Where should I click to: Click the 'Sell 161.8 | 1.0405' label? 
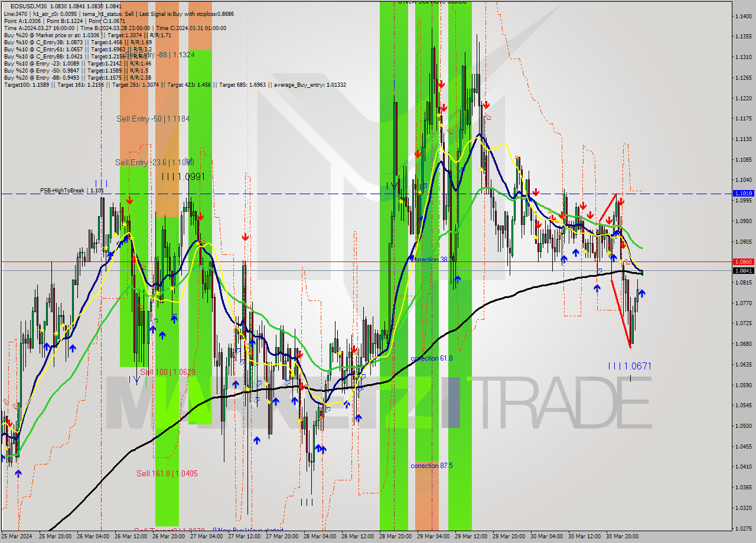click(167, 473)
